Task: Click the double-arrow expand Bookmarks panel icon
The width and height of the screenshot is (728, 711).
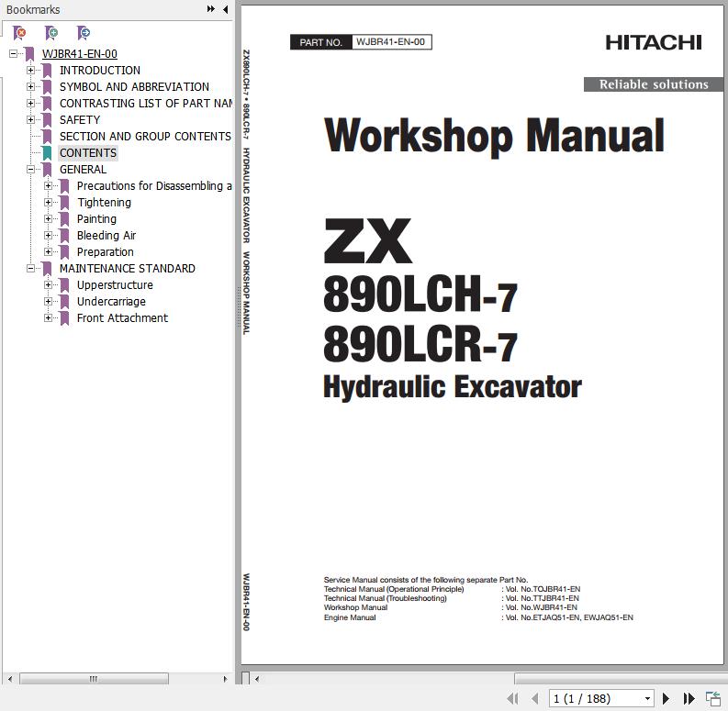Action: pyautogui.click(x=211, y=9)
